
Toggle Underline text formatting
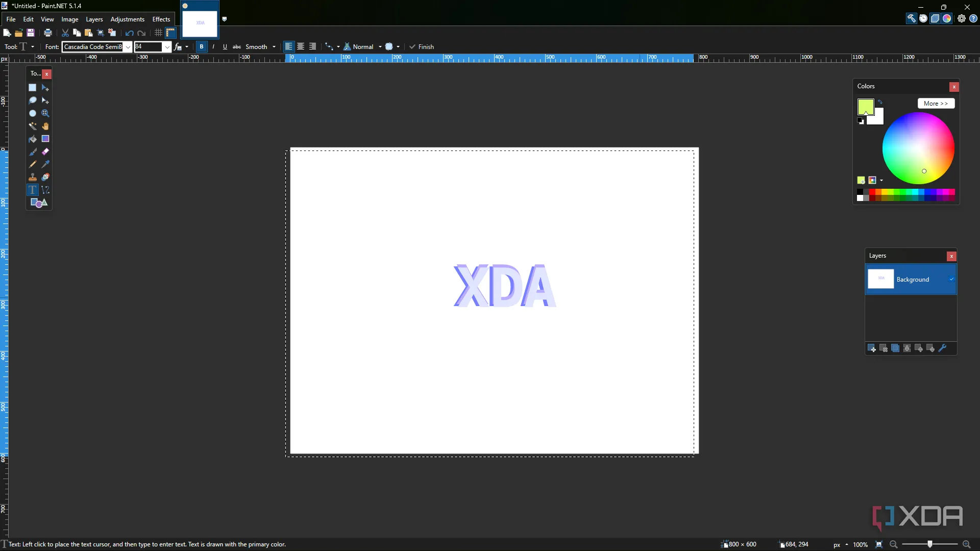pos(225,47)
